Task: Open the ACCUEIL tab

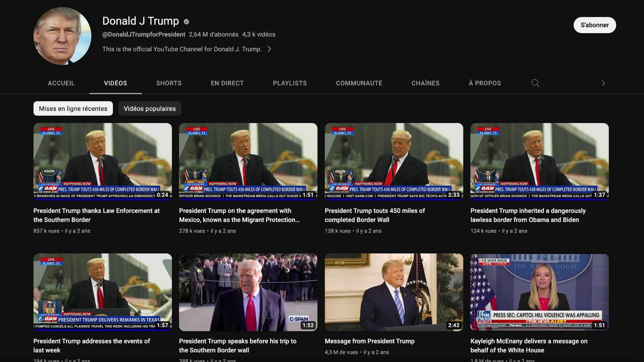Action: coord(61,83)
